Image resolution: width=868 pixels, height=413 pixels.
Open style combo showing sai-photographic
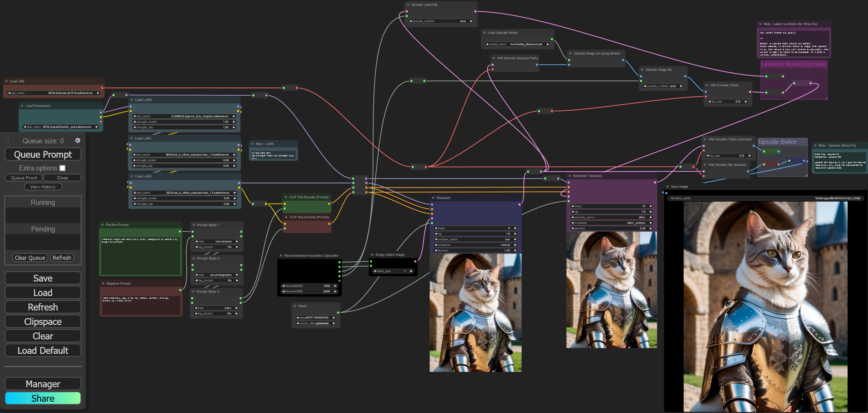(217, 275)
